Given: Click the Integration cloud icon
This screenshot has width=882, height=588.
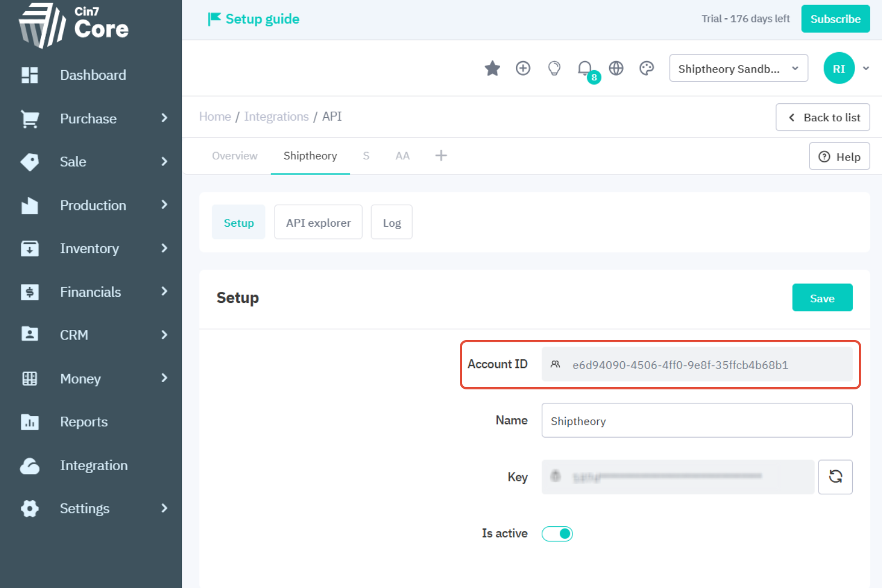Looking at the screenshot, I should point(30,466).
